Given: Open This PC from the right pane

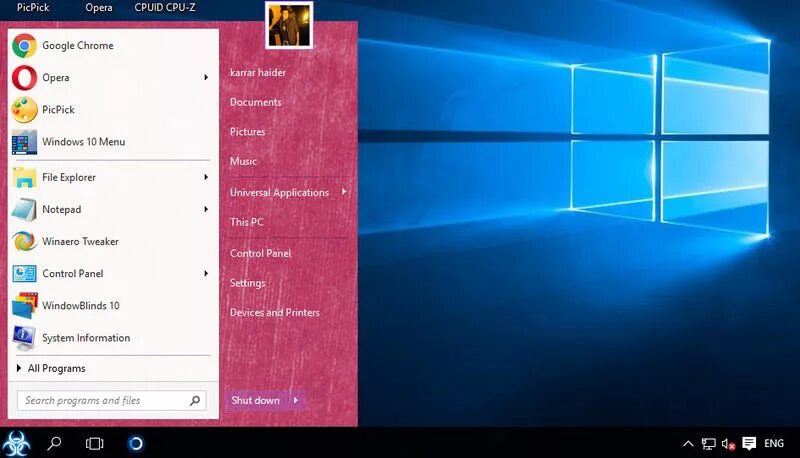Looking at the screenshot, I should [246, 222].
